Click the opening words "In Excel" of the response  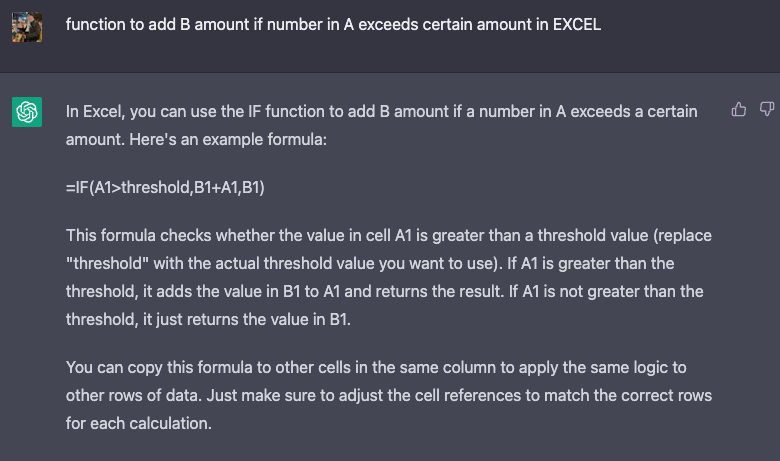(92, 111)
